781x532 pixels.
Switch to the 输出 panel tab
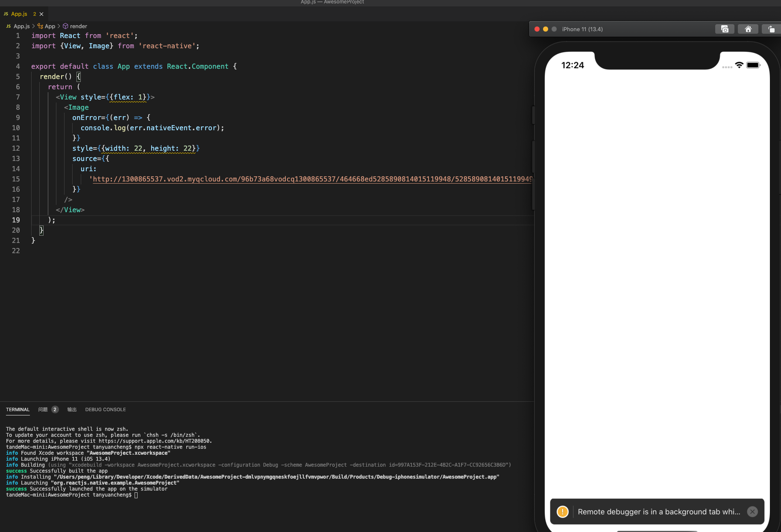71,409
